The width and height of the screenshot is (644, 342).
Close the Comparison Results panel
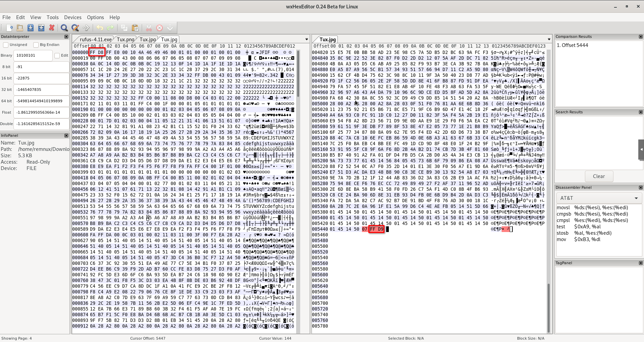click(x=641, y=37)
